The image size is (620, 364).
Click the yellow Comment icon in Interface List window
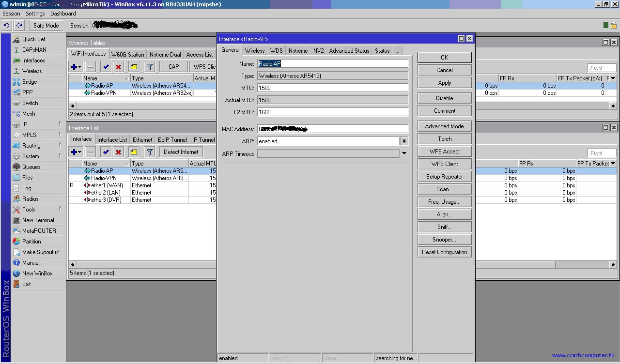pyautogui.click(x=134, y=152)
